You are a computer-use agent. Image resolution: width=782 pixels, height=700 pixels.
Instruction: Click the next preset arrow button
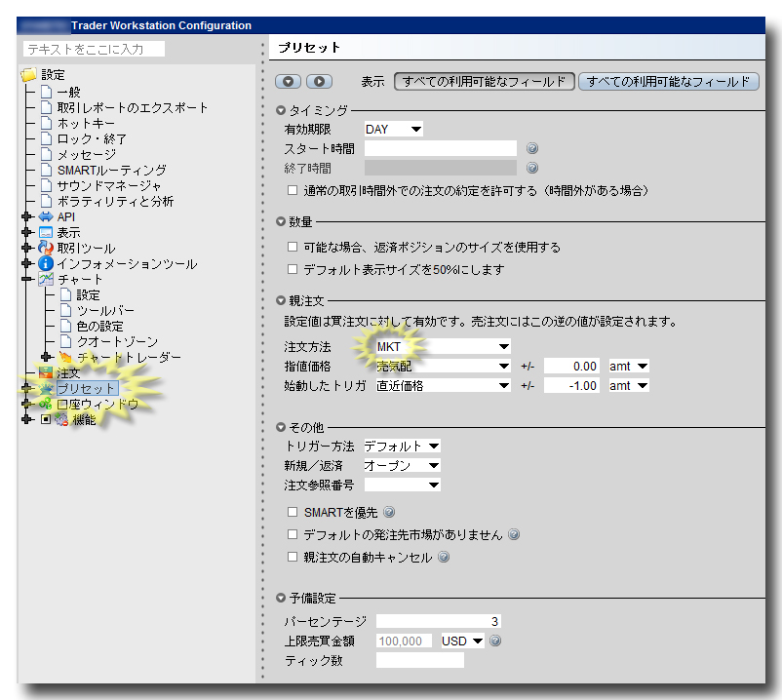pos(319,81)
